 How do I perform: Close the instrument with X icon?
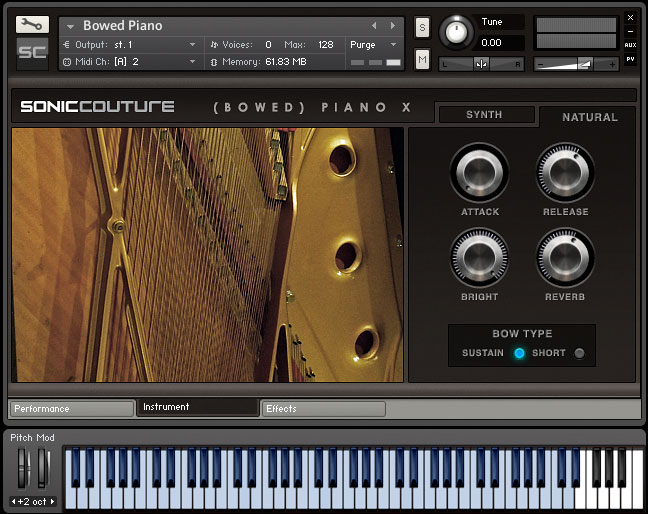click(630, 17)
